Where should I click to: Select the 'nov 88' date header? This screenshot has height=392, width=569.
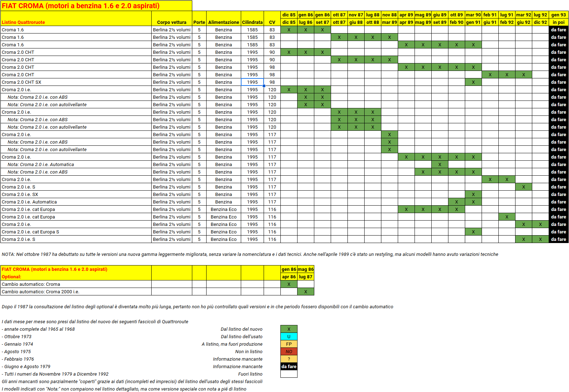tap(390, 15)
